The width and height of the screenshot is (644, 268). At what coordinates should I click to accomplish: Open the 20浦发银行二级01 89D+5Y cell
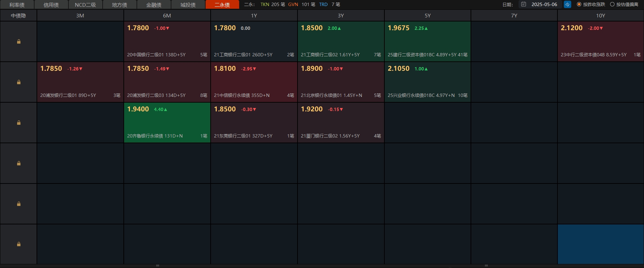(80, 82)
